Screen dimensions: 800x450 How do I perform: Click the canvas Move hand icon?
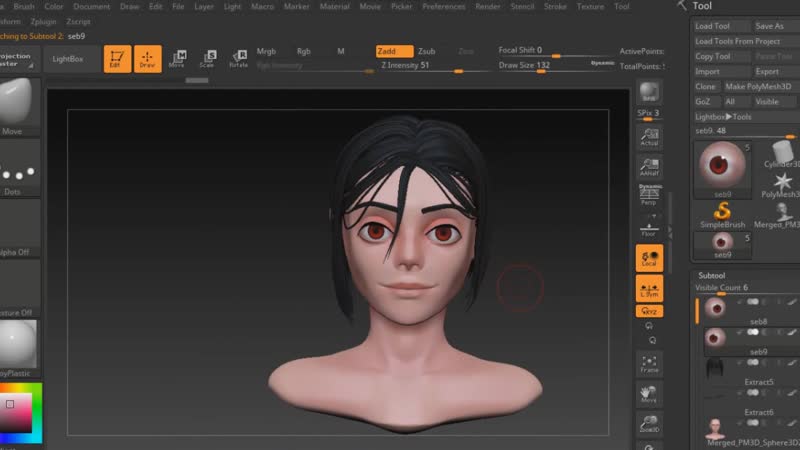649,394
